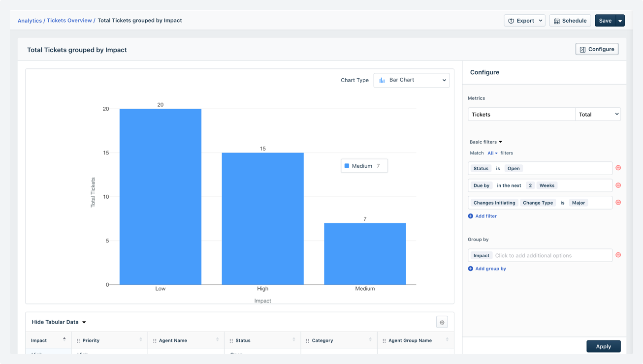Open the Save button's dropdown arrow
This screenshot has width=643, height=364.
point(620,20)
